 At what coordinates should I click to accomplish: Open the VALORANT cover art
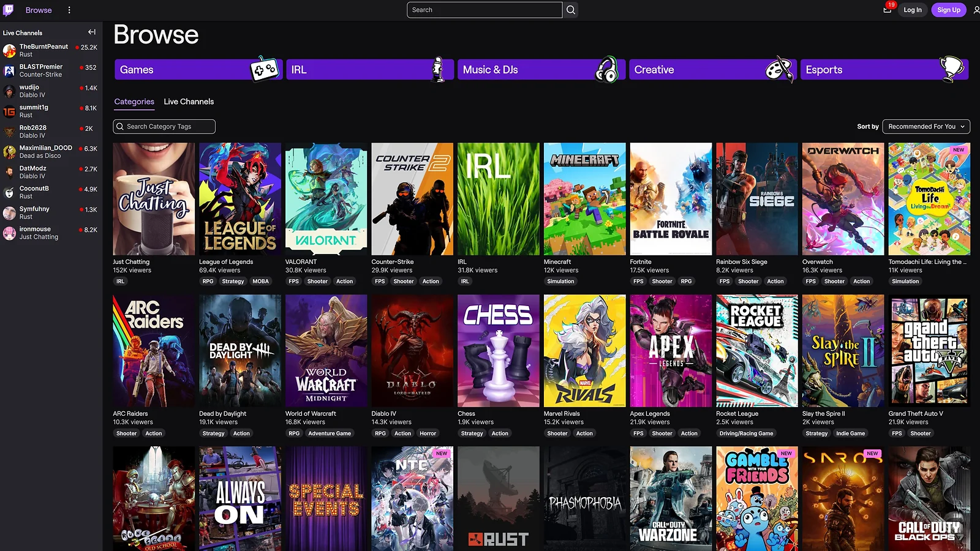[326, 199]
